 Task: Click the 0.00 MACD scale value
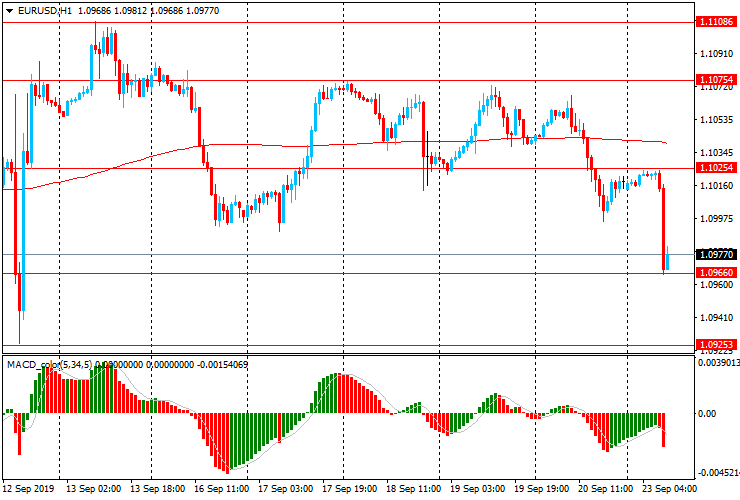tap(707, 414)
